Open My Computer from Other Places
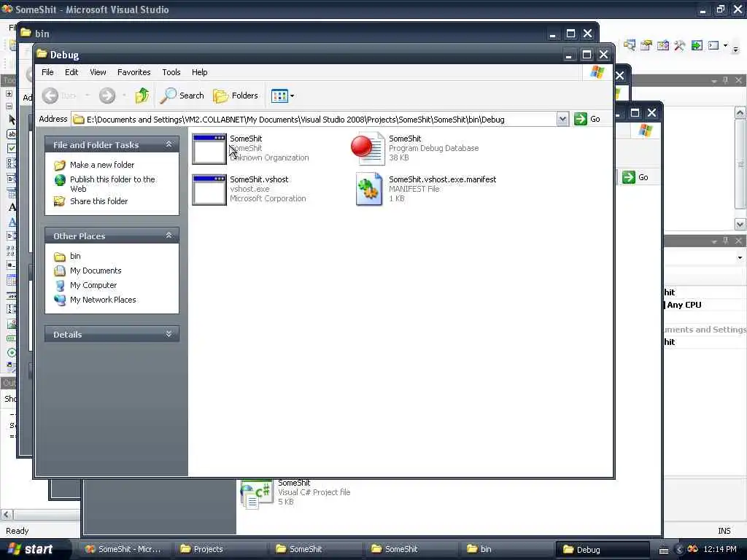Screen dimensions: 747x560 click(93, 285)
